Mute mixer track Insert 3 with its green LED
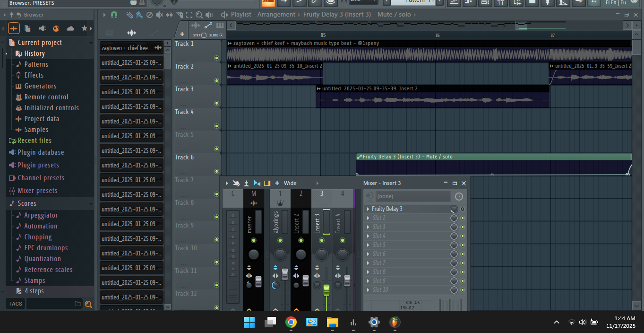This screenshot has height=333, width=644. [322, 241]
